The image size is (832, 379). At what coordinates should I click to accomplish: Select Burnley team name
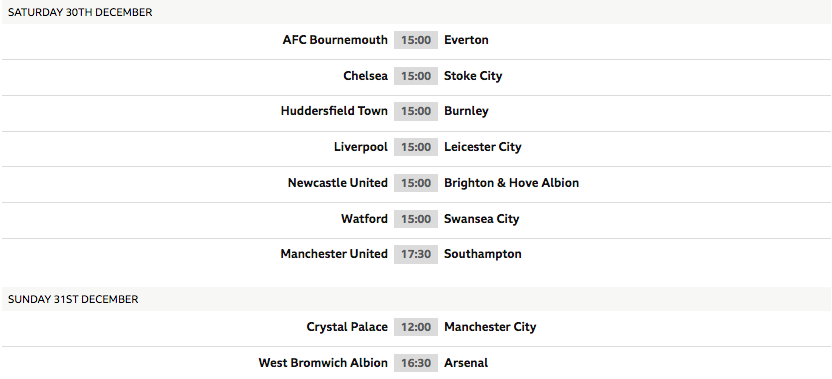tap(466, 111)
